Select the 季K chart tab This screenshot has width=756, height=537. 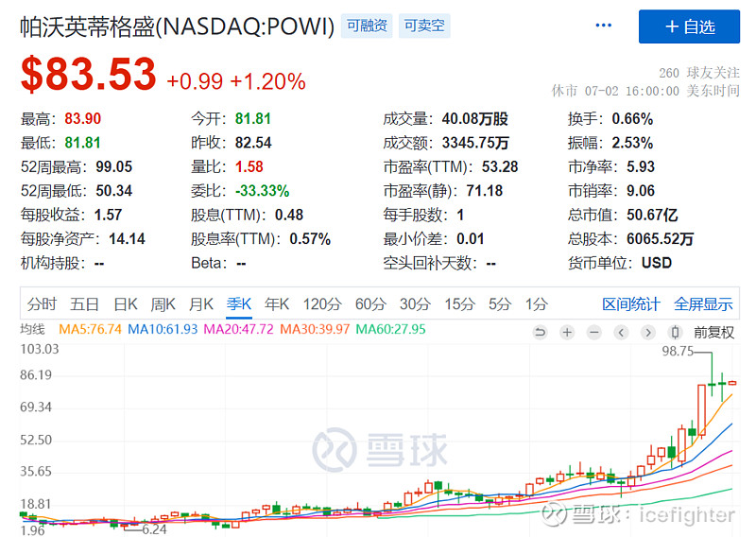coord(239,304)
